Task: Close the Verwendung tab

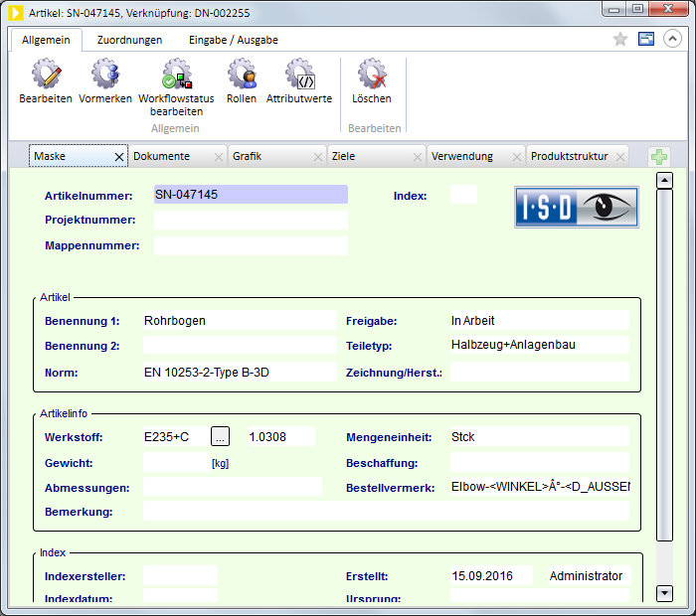Action: [517, 157]
